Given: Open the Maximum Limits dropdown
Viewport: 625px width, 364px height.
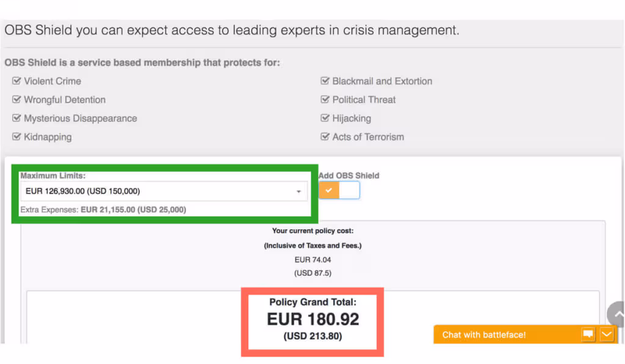Looking at the screenshot, I should (164, 191).
